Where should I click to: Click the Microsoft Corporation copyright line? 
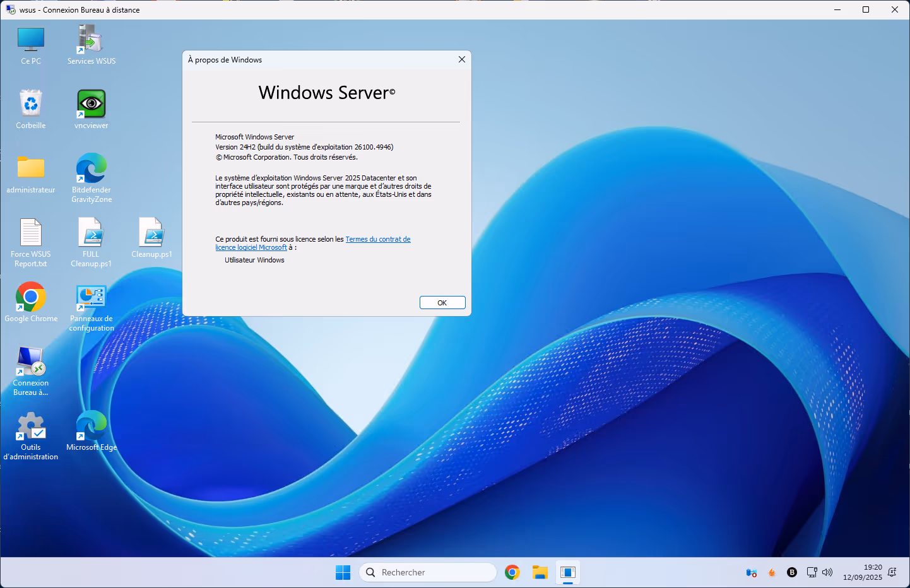point(287,157)
